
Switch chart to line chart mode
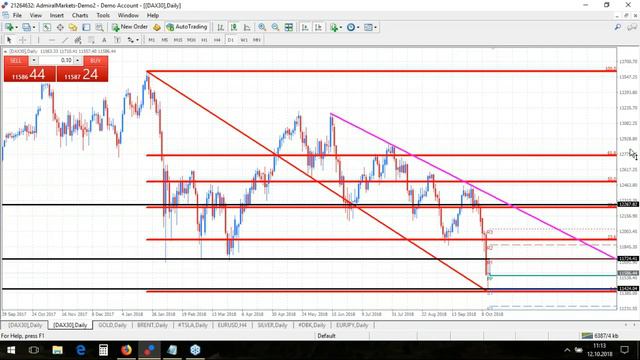click(x=247, y=27)
